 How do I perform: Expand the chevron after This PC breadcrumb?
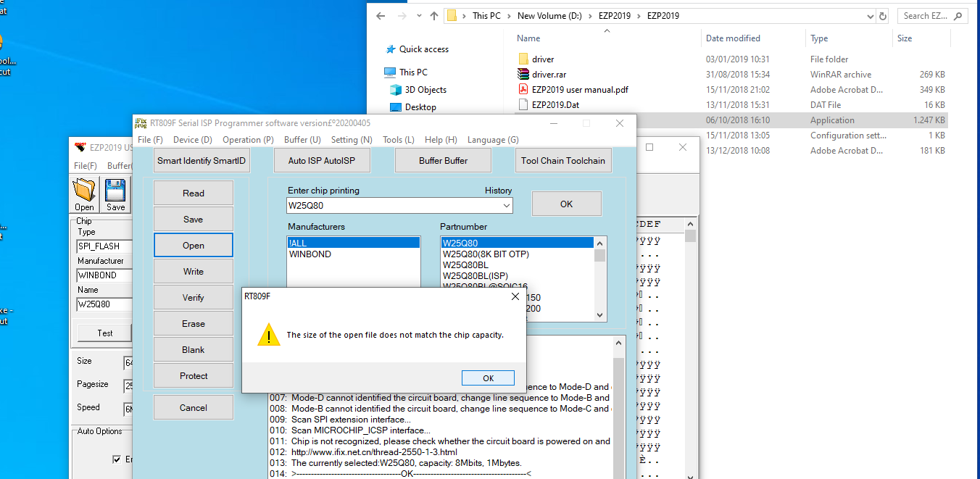509,15
